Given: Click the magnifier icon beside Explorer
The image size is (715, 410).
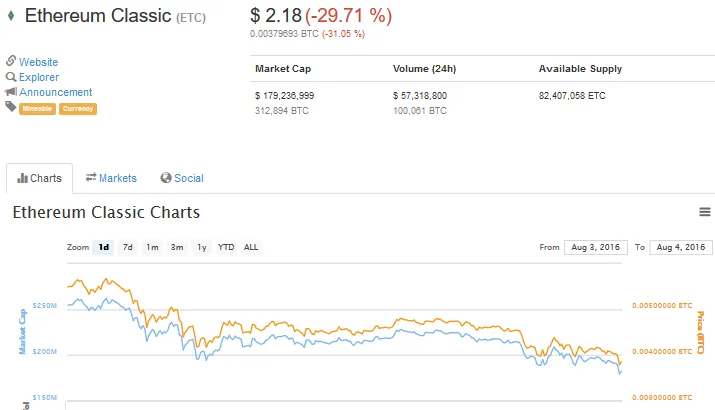Looking at the screenshot, I should 11,77.
